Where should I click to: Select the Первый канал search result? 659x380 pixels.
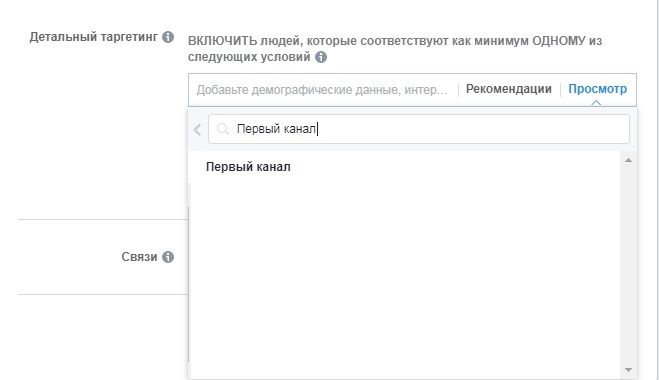[248, 167]
